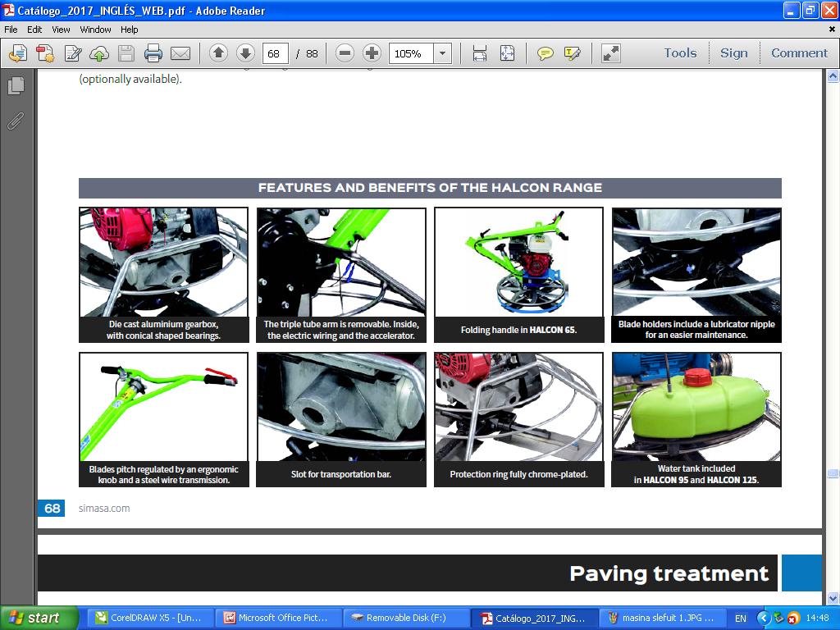Switch to masina slefuit 1.JPG taskbar window
This screenshot has width=840, height=630.
pos(662,618)
